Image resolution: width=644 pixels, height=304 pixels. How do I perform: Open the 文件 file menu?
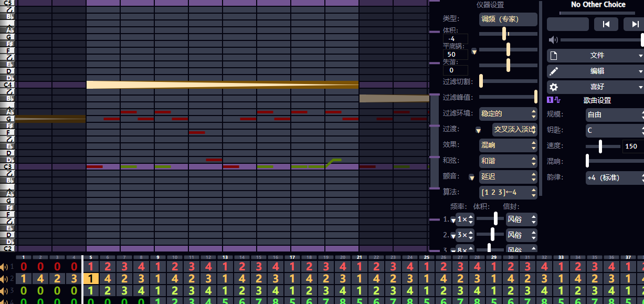[x=595, y=56]
